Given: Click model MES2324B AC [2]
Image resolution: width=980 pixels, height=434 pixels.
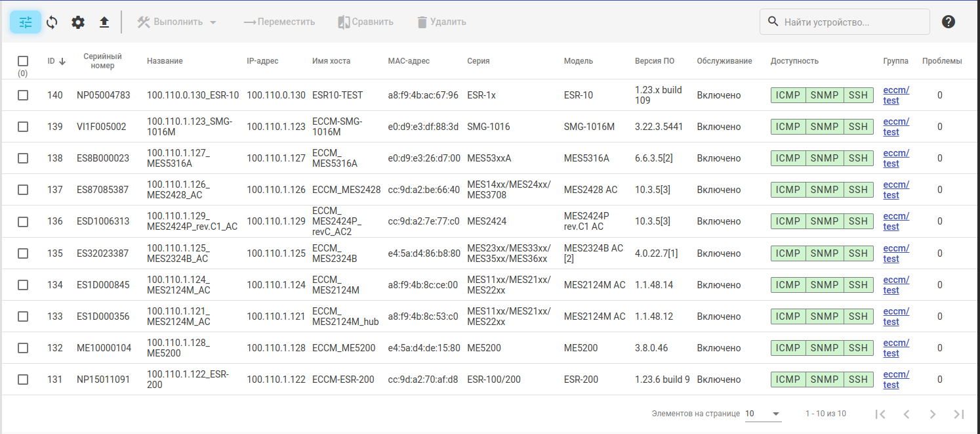Looking at the screenshot, I should pos(594,253).
